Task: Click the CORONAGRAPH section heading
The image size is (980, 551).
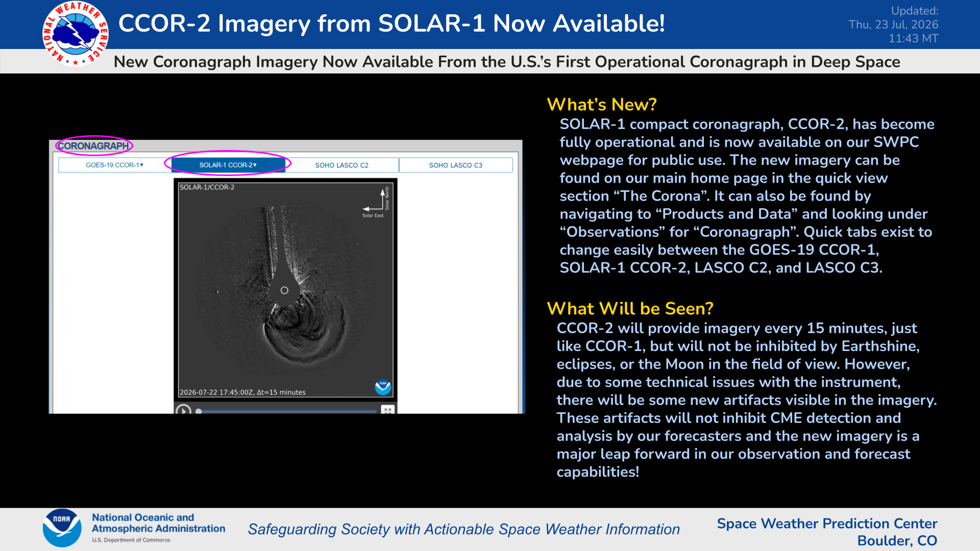Action: click(93, 146)
